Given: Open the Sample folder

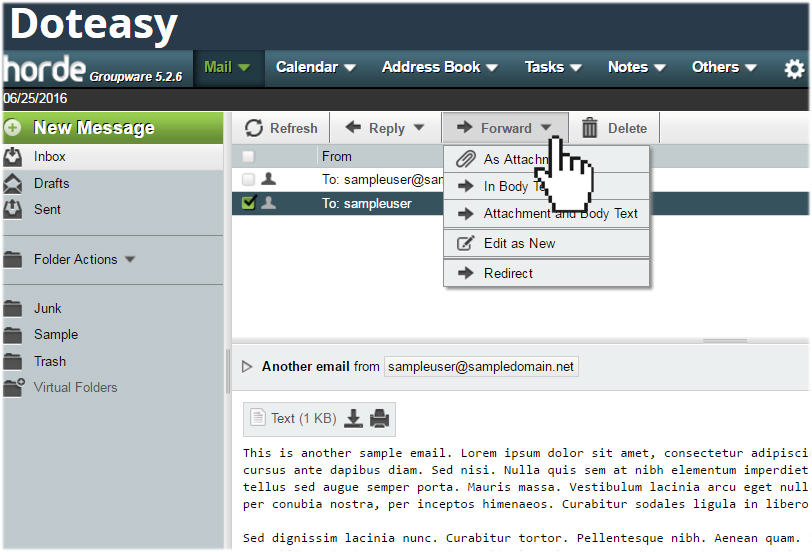Looking at the screenshot, I should [x=113, y=335].
